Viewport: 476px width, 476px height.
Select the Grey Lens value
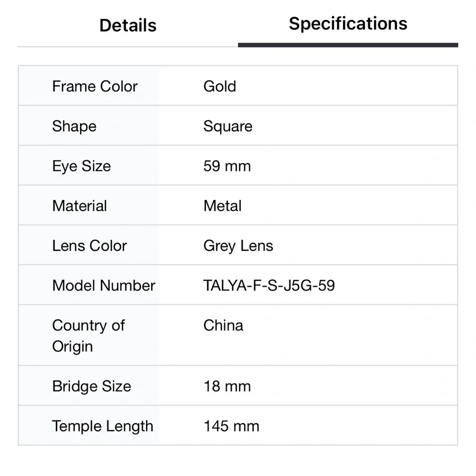(238, 246)
